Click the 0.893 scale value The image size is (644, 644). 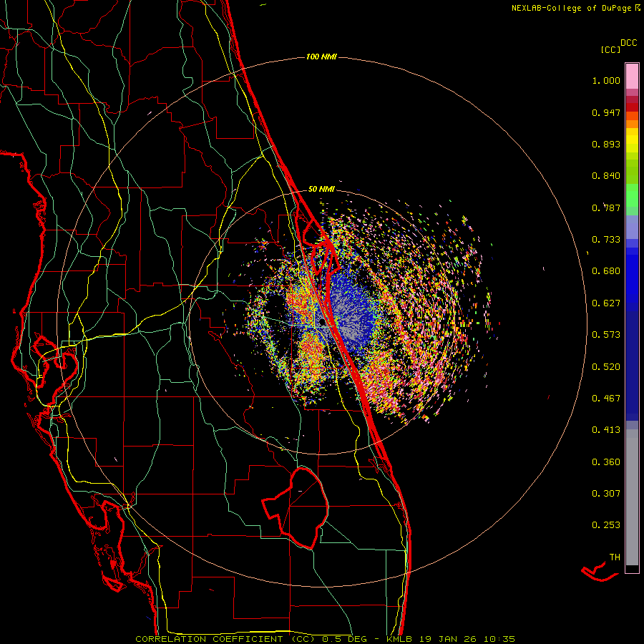(606, 144)
